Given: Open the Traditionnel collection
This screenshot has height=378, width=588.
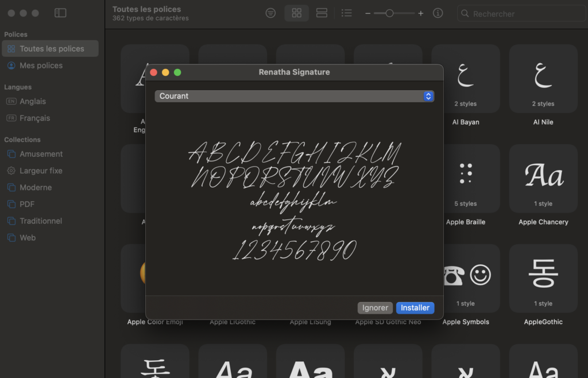Looking at the screenshot, I should point(41,221).
